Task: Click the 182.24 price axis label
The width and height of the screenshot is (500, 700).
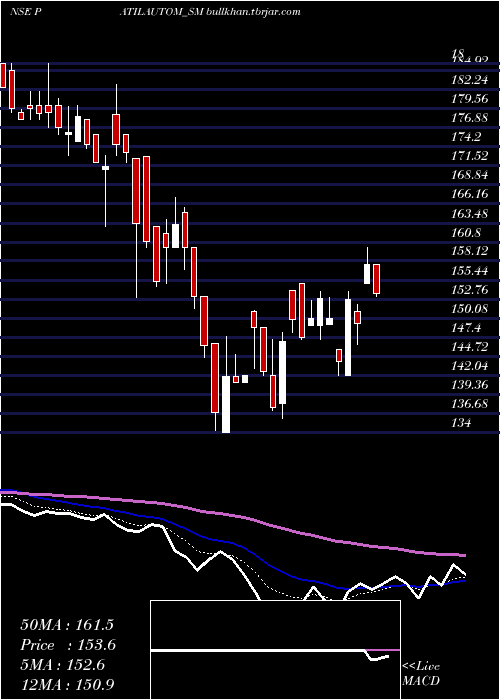Action: click(x=471, y=79)
